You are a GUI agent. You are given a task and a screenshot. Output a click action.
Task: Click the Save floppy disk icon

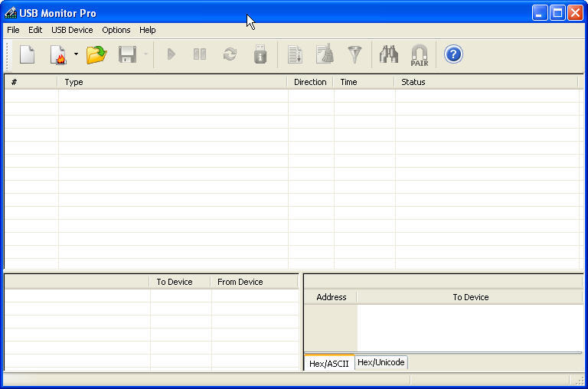pos(128,55)
